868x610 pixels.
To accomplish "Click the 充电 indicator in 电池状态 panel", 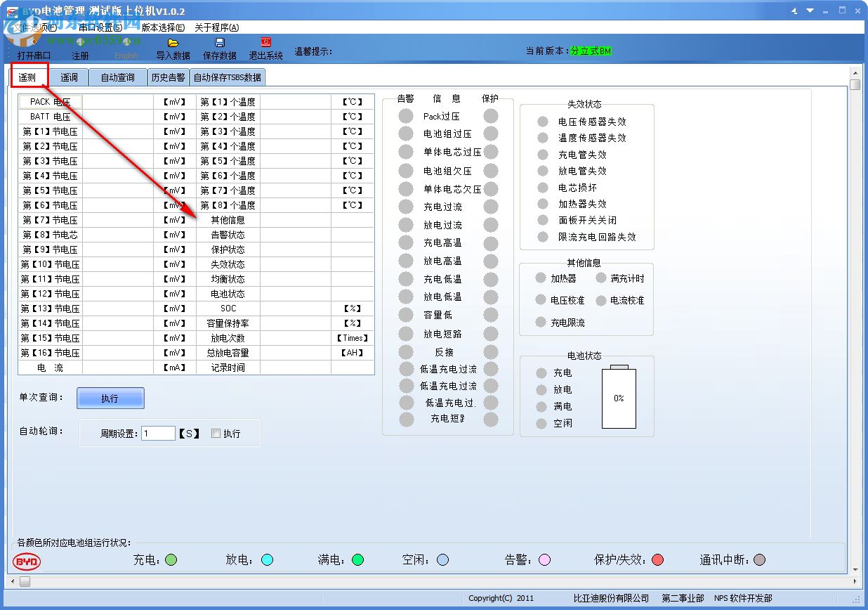I will click(541, 373).
